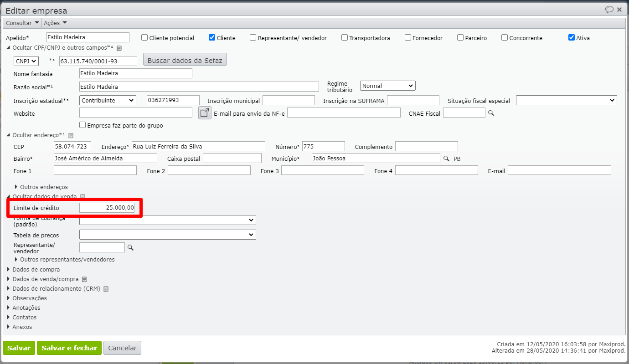The image size is (629, 364).
Task: Click the Fone 1 input field
Action: tap(95, 170)
